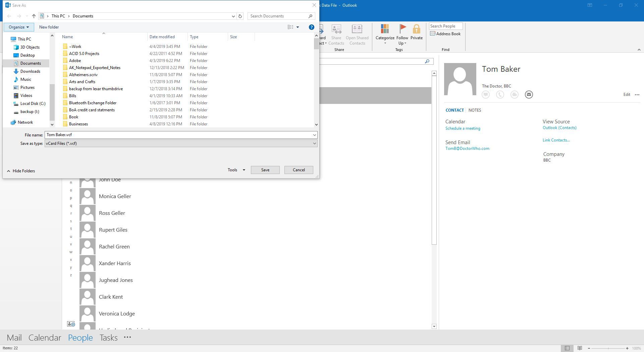Refresh the Documents folder listing
This screenshot has width=644, height=352.
click(240, 16)
